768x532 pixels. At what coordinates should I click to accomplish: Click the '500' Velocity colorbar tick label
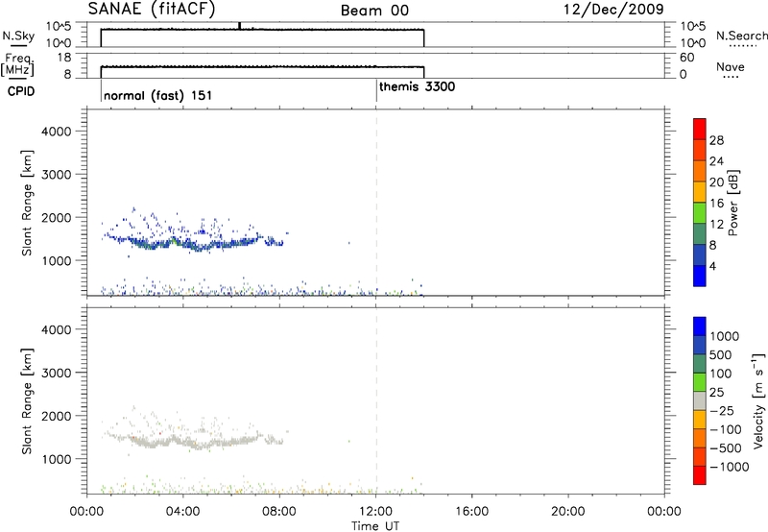721,354
